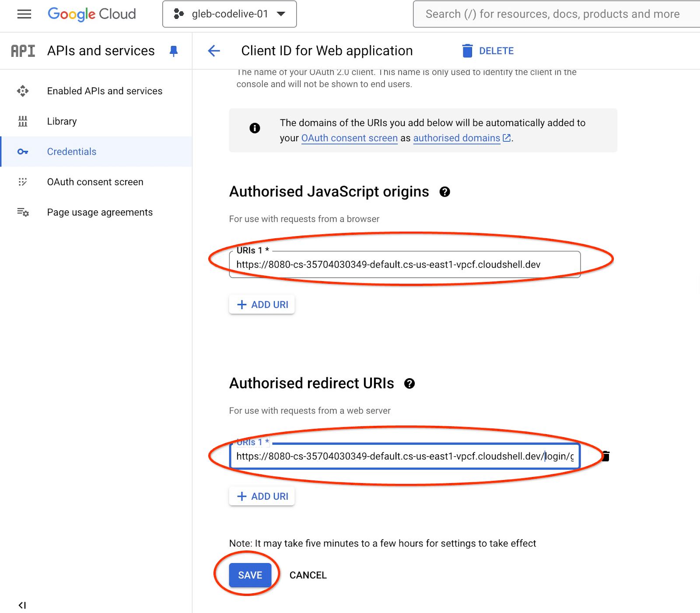Click the trash icon beside redirect URI
The height and width of the screenshot is (613, 700).
click(x=606, y=456)
